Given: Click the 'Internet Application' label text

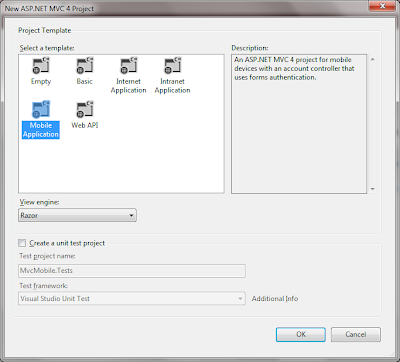Looking at the screenshot, I should click(129, 86).
